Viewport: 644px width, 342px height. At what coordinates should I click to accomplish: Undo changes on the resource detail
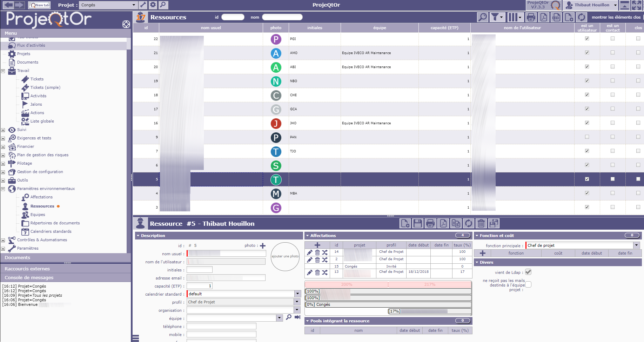click(469, 223)
